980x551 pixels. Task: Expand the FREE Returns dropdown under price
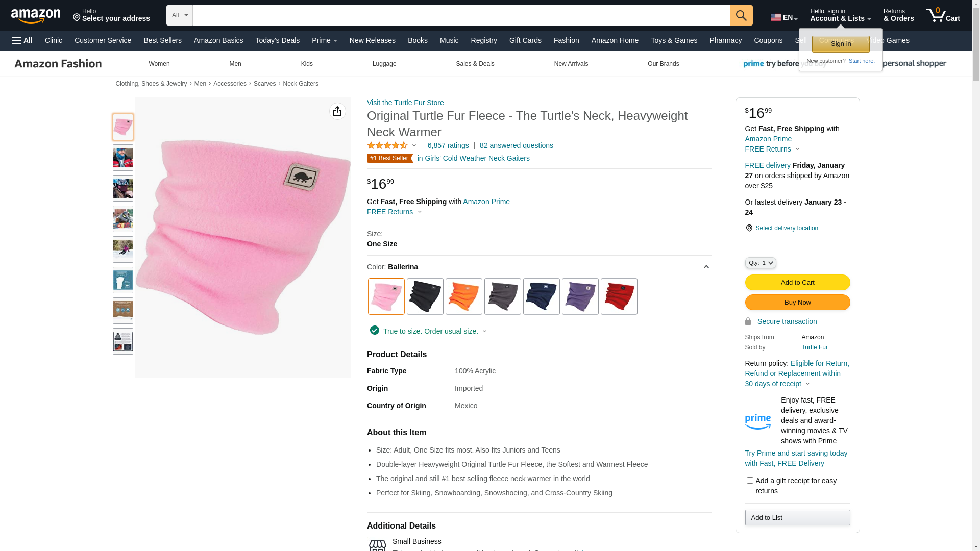[x=394, y=212]
